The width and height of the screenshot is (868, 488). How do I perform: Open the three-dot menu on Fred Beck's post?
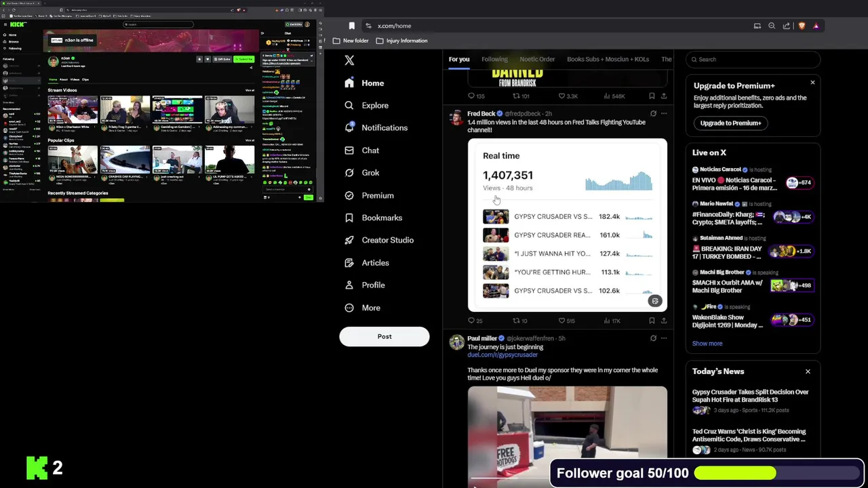664,114
